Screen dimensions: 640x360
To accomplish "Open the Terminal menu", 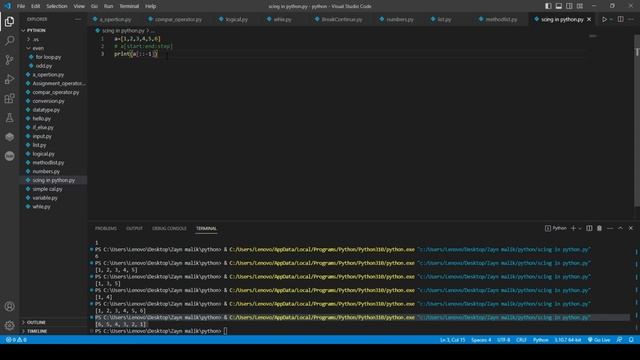I will pos(129,6).
